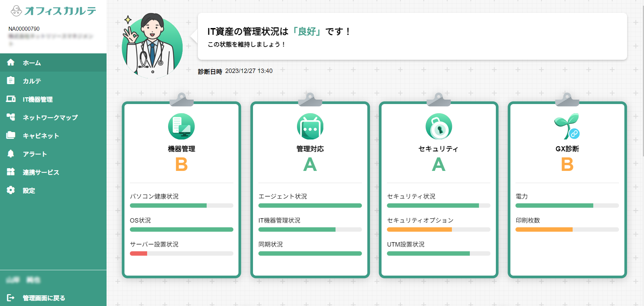Click the device icon on the 機器管理 card
Viewport: 644px width, 306px height.
tap(181, 126)
